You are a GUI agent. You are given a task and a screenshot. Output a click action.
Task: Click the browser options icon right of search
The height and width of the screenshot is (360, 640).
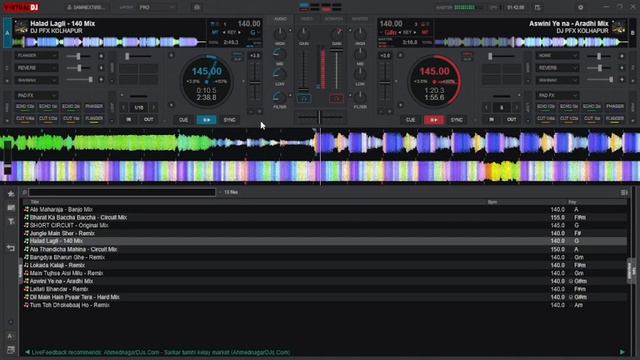(624, 192)
